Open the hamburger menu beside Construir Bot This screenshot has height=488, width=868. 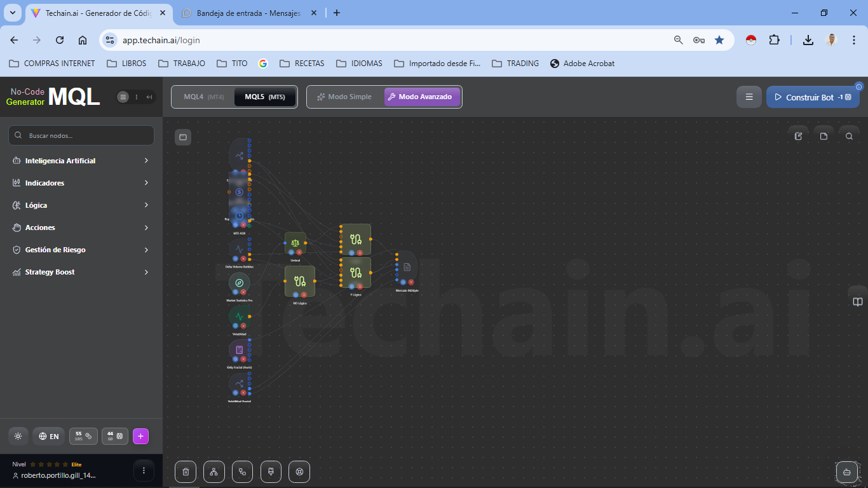(749, 97)
